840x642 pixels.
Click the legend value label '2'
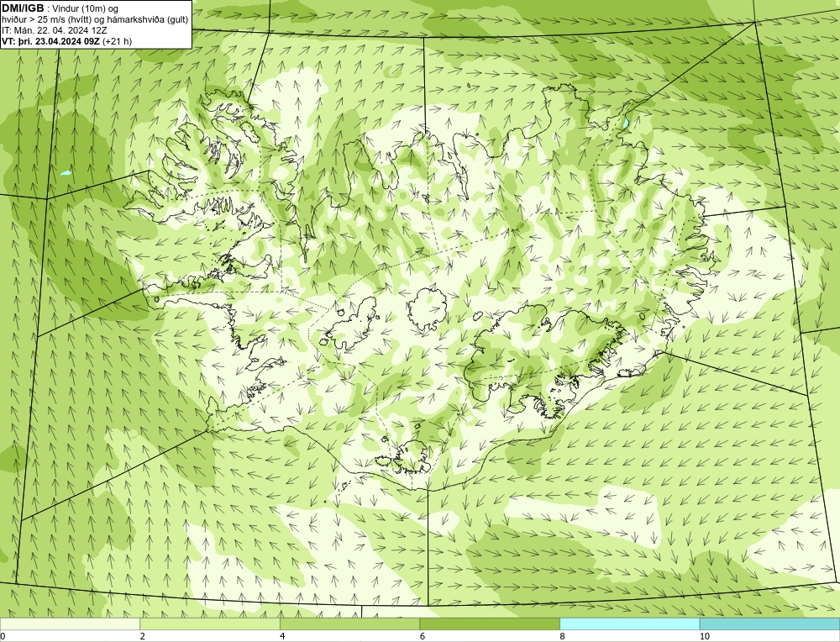(143, 636)
